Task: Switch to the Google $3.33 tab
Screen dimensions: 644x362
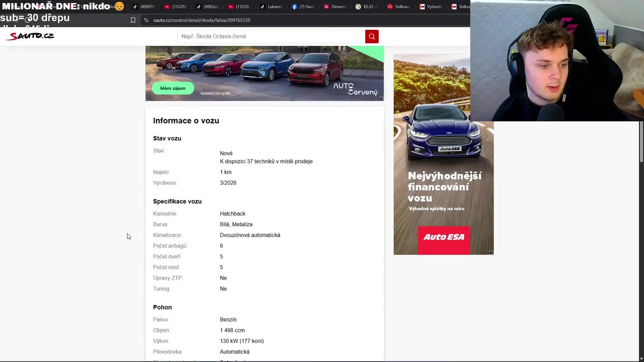Action: point(367,7)
